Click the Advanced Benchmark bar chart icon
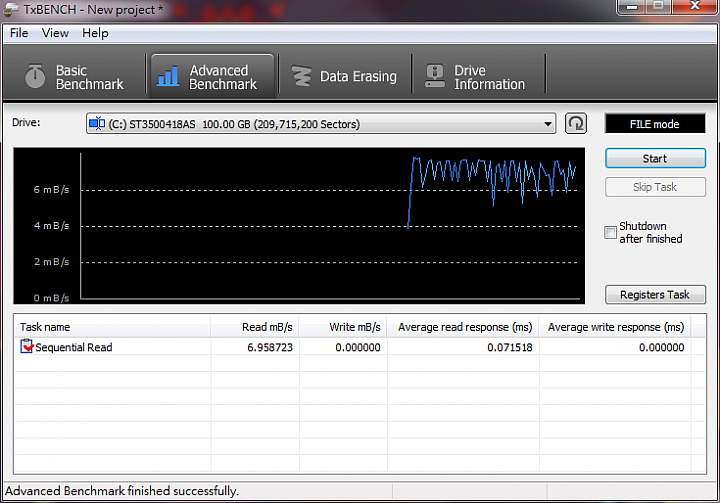Viewport: 720px width, 503px height. (x=168, y=76)
